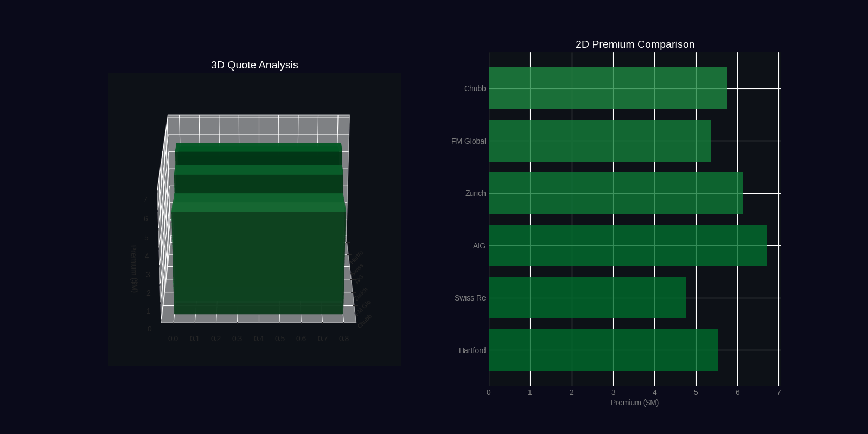The image size is (868, 434).
Task: Click the 0.4 tick on 3D horizontal axis
Action: tap(259, 339)
